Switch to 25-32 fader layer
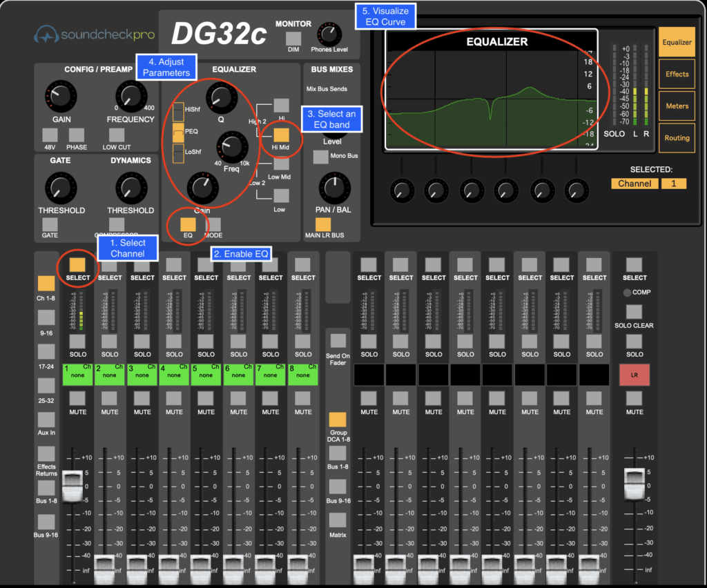707x588 pixels. pos(46,386)
